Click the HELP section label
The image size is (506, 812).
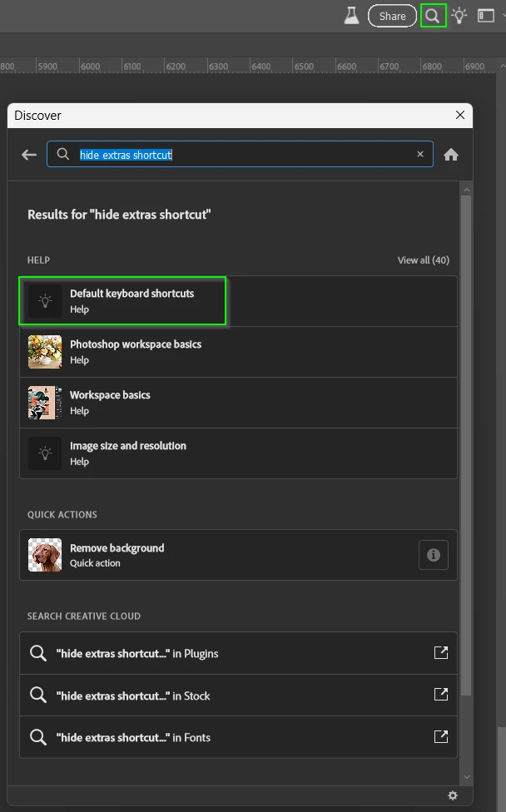(38, 260)
